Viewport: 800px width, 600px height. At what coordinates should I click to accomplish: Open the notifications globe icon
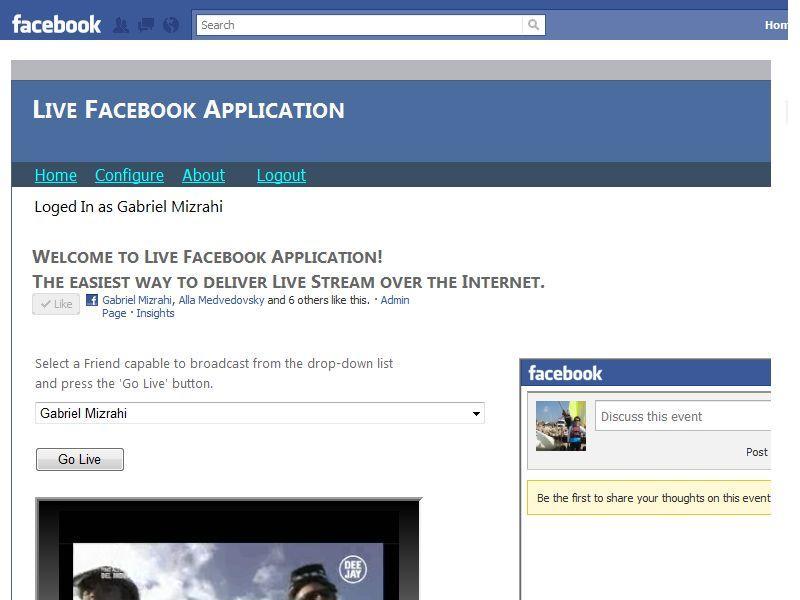pos(171,25)
